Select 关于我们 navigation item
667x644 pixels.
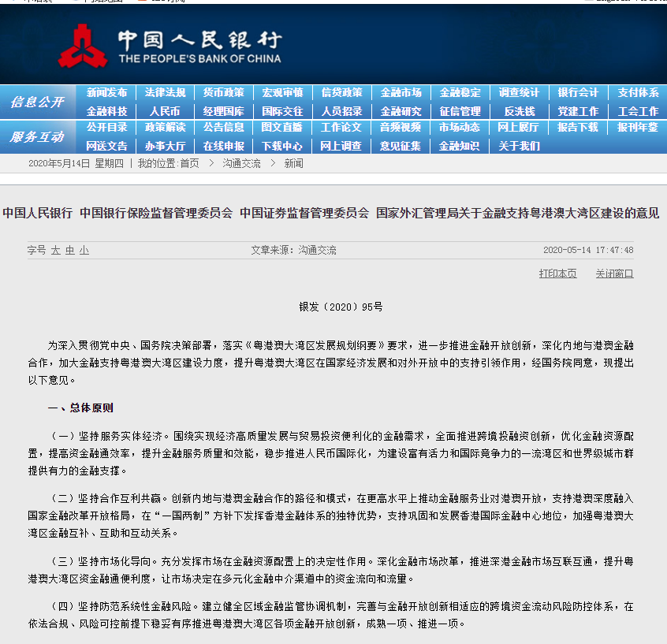point(519,147)
